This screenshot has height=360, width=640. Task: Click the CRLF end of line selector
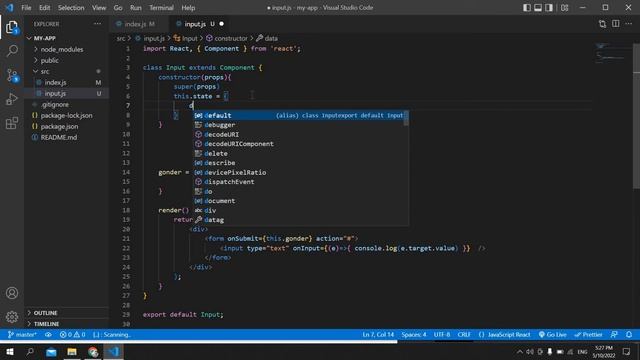464,334
